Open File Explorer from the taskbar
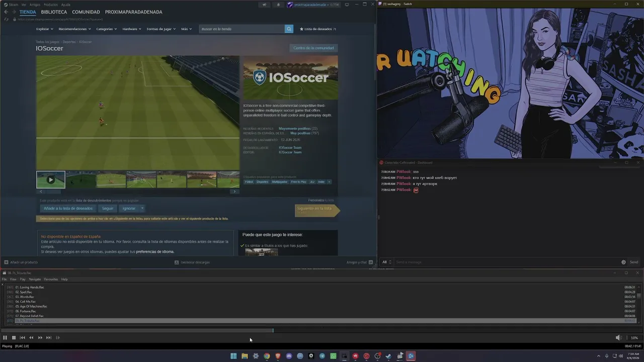The height and width of the screenshot is (362, 644). coord(245,356)
